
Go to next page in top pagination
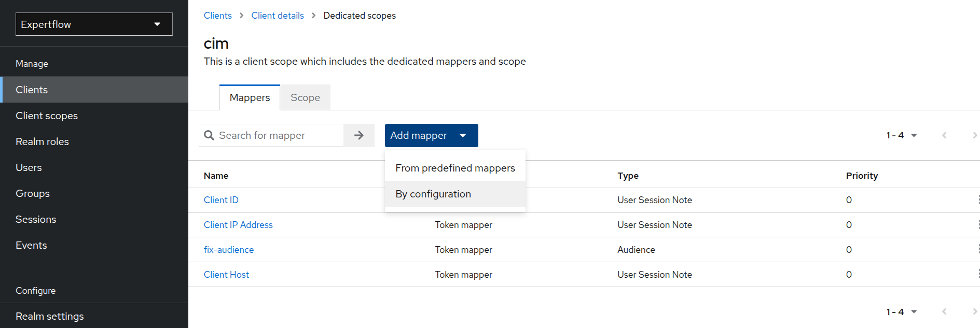click(x=974, y=135)
